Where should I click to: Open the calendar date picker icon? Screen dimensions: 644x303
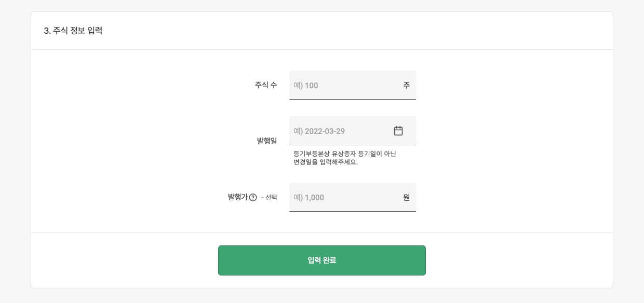(398, 131)
